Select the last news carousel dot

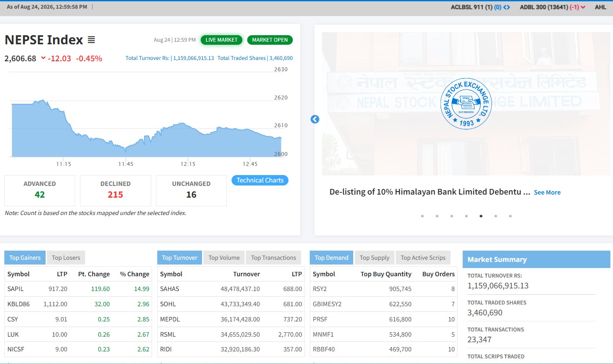click(x=510, y=216)
